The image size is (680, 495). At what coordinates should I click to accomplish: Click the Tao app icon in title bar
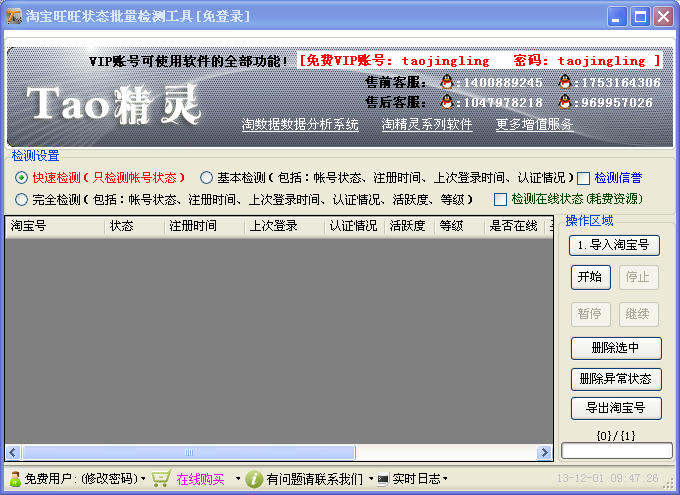(13, 16)
